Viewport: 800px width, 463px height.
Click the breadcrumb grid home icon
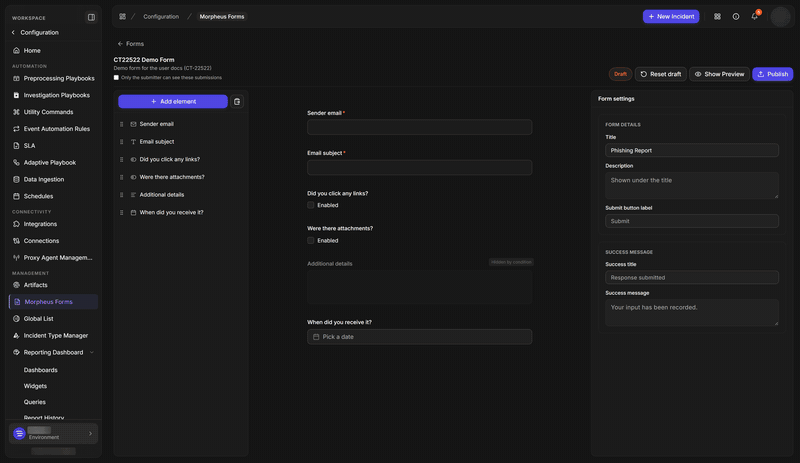click(x=122, y=17)
